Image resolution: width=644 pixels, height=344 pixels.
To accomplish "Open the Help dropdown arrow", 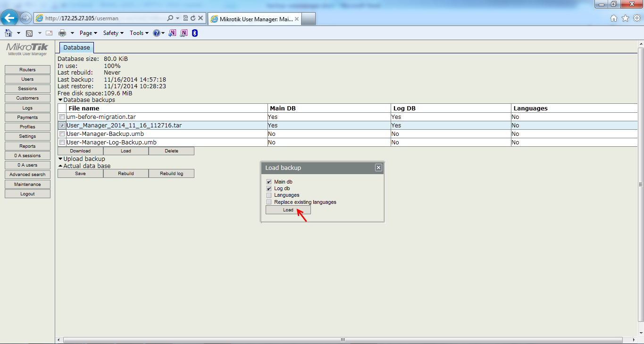I will coord(163,33).
